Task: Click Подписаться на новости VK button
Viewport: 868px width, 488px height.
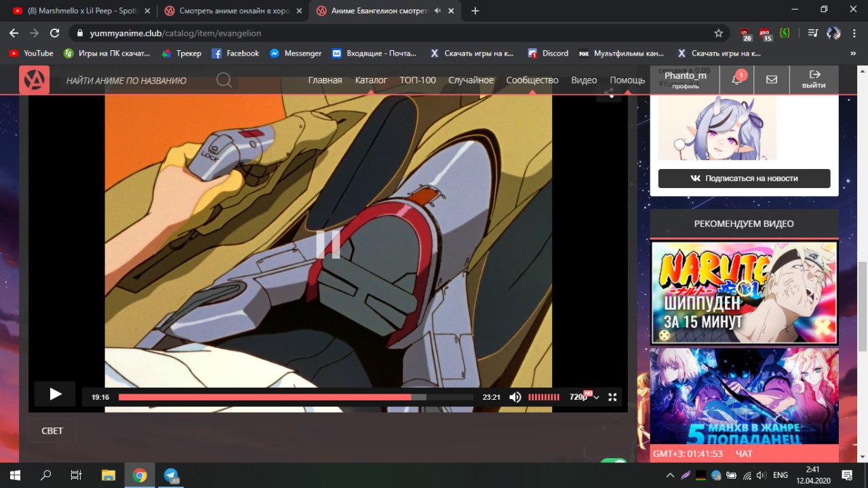Action: (744, 179)
